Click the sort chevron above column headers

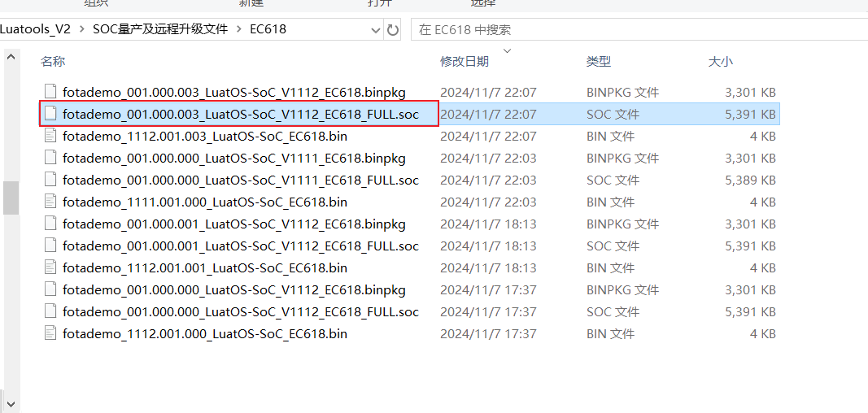click(x=507, y=51)
